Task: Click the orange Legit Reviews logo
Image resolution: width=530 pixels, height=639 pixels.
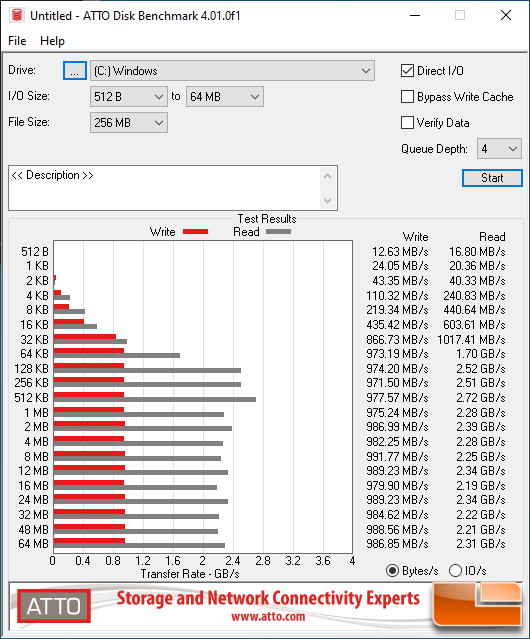Action: point(477,604)
